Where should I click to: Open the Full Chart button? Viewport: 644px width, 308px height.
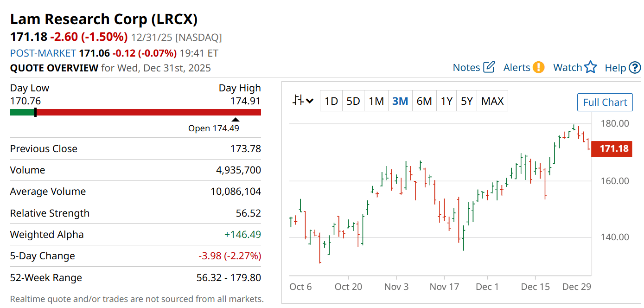tap(605, 102)
